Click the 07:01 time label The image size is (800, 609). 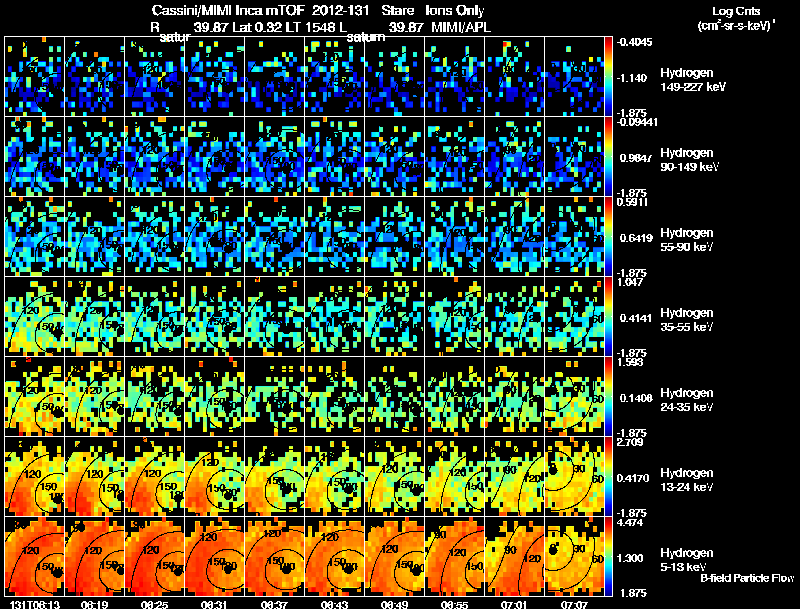(x=514, y=604)
